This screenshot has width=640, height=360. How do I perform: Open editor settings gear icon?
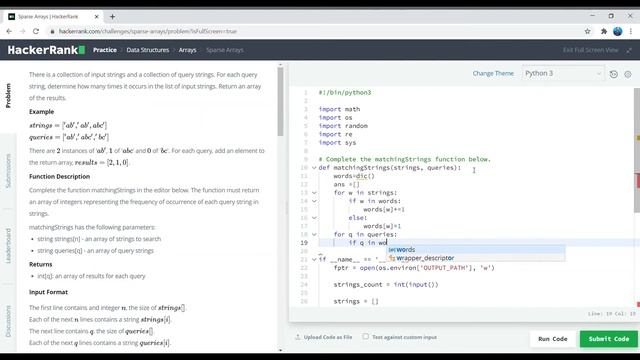coord(628,74)
